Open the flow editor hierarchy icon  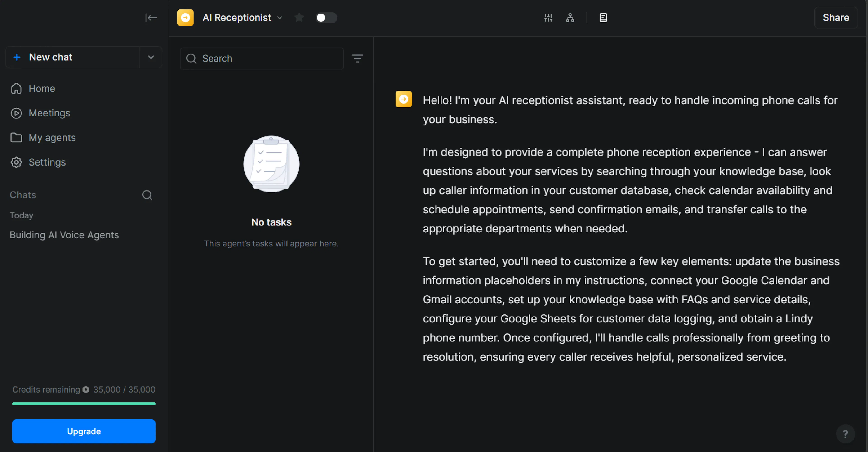click(570, 18)
